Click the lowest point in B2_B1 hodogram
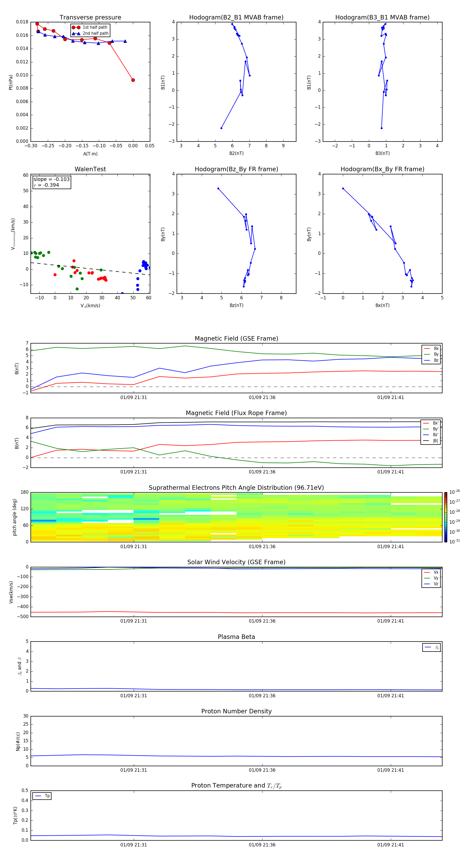The height and width of the screenshot is (868, 473). tap(221, 128)
